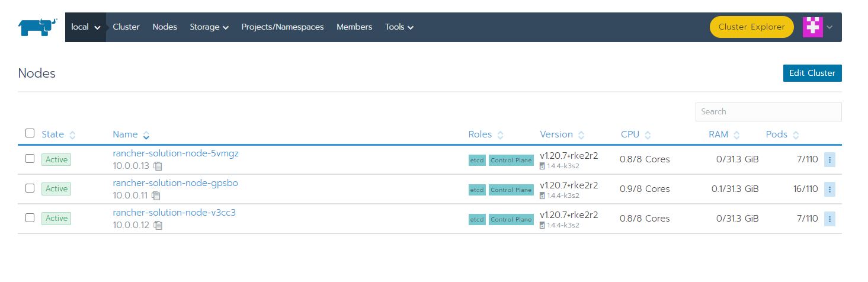Screen dimensions: 868x282
Task: Click the Rancher logo icon
Action: (37, 27)
